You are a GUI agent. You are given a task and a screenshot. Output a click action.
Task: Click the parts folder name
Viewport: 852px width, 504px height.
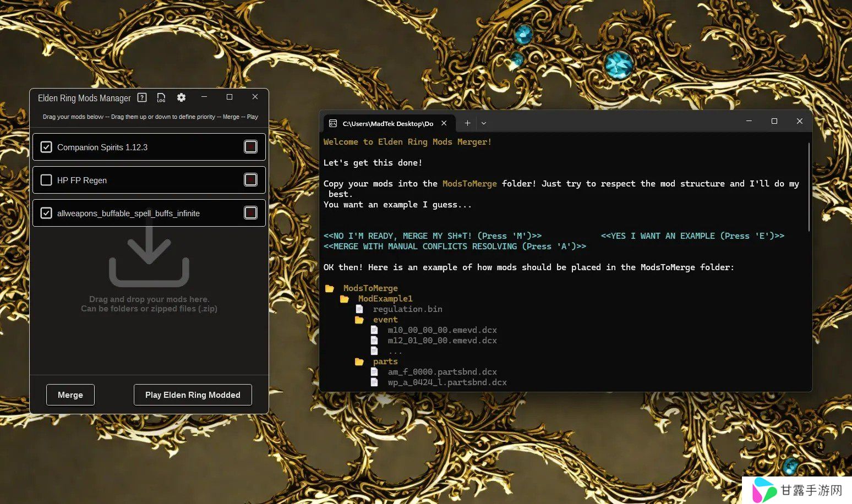coord(385,361)
